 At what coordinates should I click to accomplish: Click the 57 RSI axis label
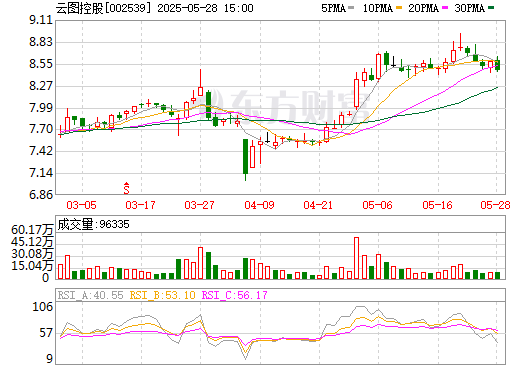[46, 333]
